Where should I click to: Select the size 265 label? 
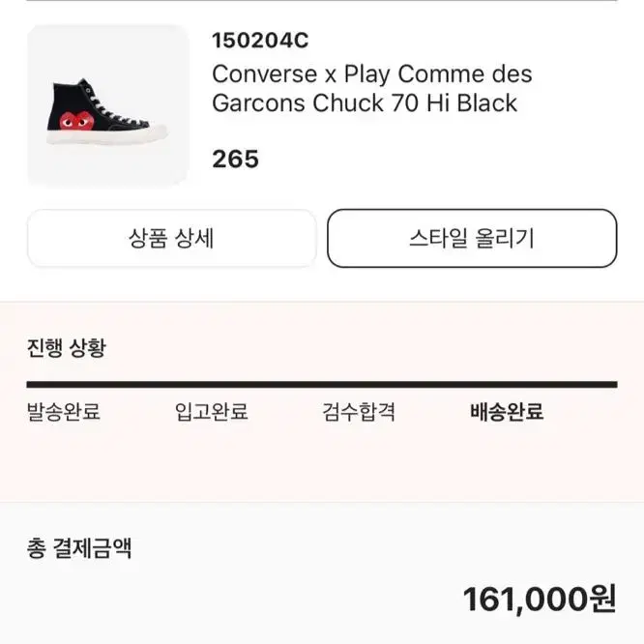click(x=235, y=159)
